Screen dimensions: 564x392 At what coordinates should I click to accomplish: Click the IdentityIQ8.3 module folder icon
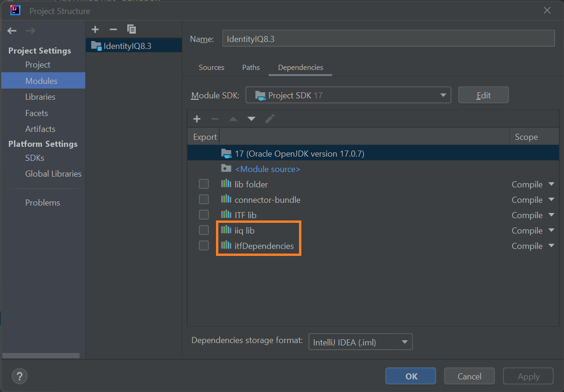point(96,46)
